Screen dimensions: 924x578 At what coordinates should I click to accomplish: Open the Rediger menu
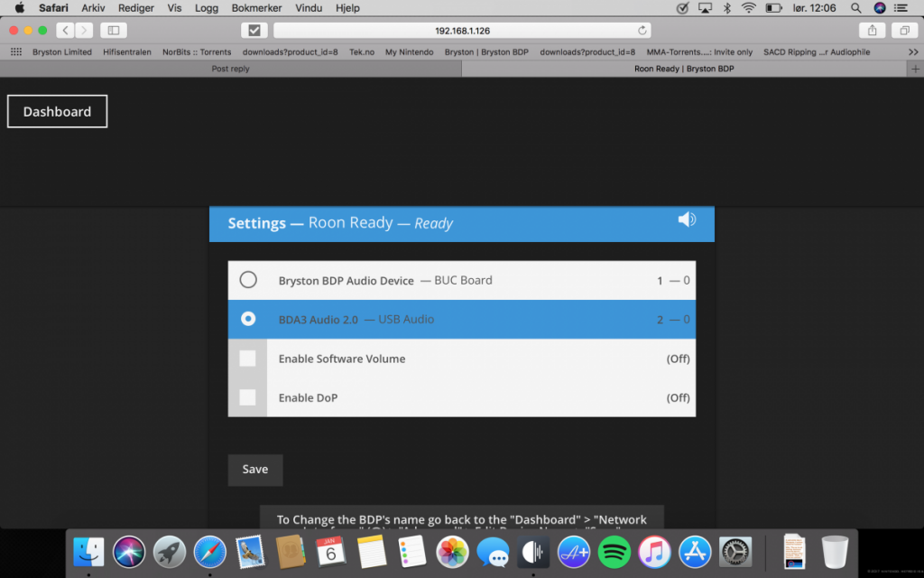(x=136, y=8)
